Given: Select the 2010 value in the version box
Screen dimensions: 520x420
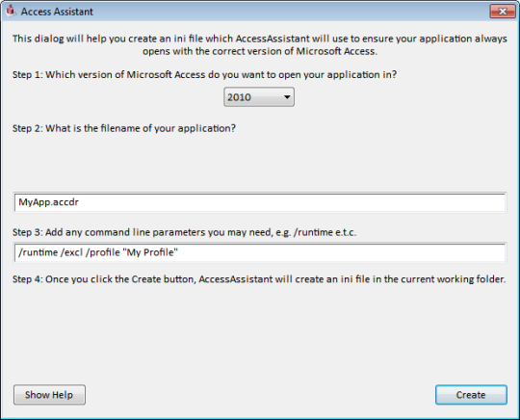Looking at the screenshot, I should tap(239, 97).
